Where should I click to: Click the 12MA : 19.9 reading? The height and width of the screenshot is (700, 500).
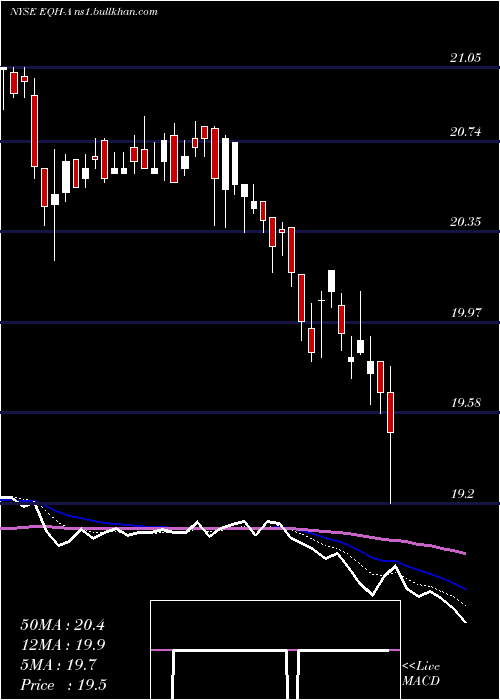[62, 645]
